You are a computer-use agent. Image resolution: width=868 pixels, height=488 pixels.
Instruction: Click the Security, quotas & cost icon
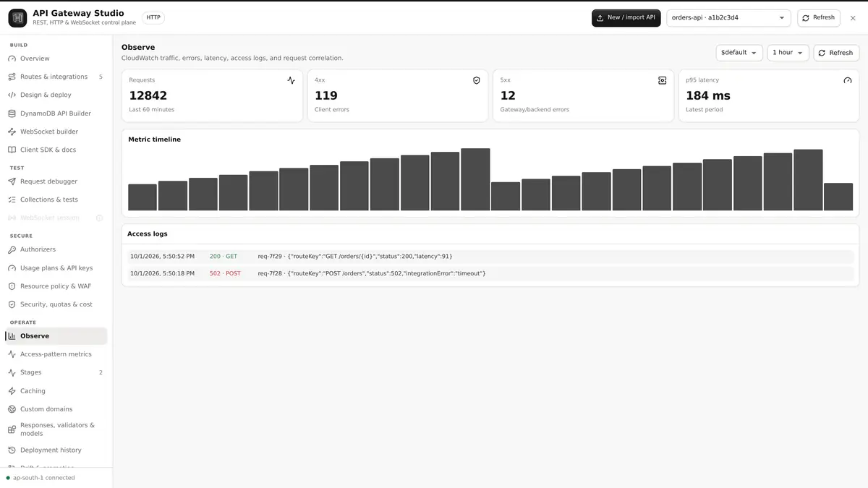tap(12, 304)
